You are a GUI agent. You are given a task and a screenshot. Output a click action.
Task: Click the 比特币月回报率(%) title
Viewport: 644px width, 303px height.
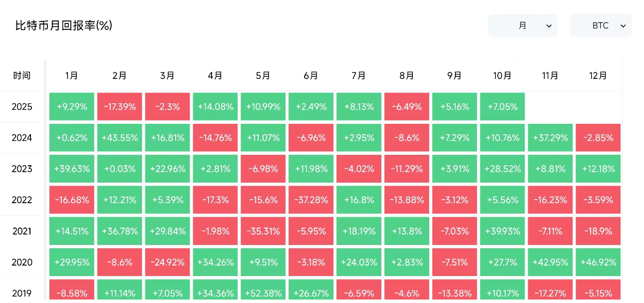(64, 25)
